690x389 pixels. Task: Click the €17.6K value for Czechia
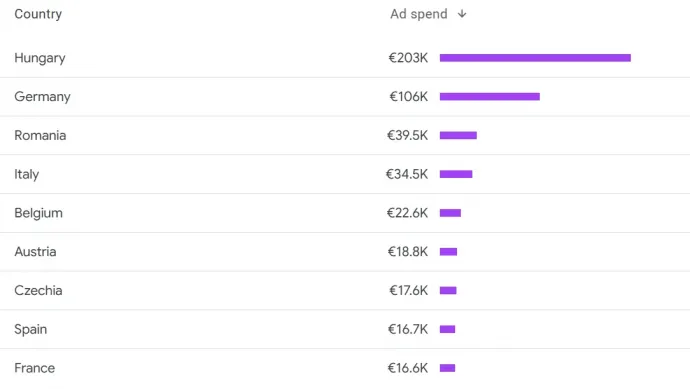click(408, 290)
